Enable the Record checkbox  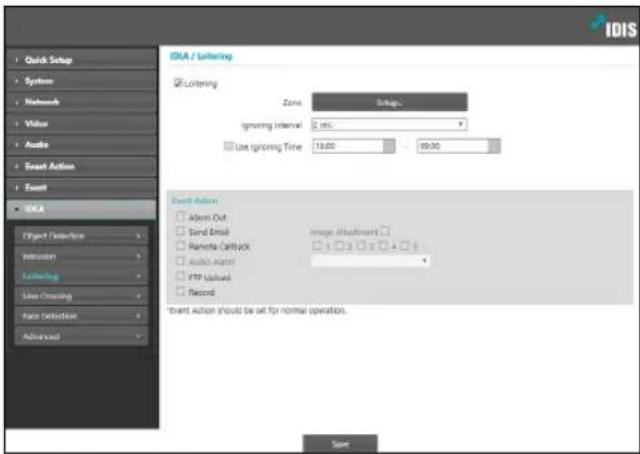[x=180, y=292]
